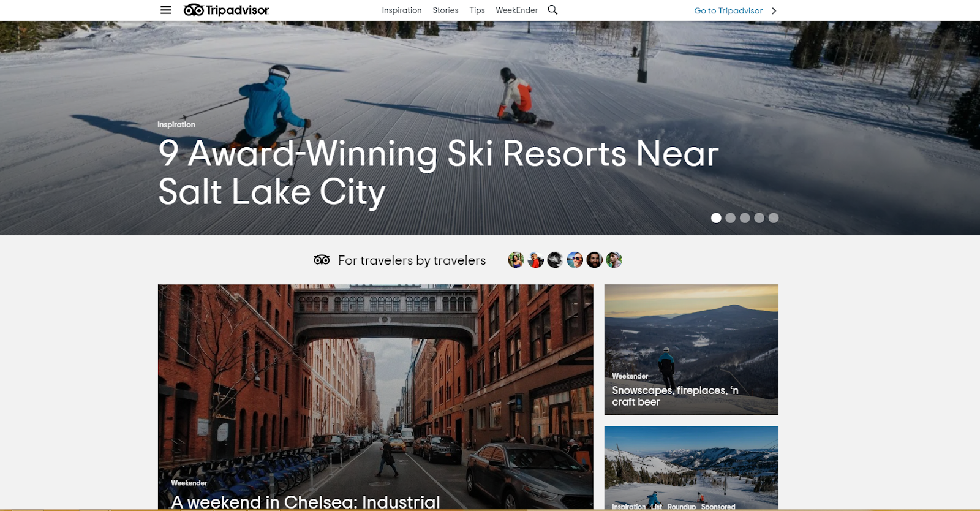Open the 9 Award-Winning Ski Resorts headline
The height and width of the screenshot is (511, 980).
[438, 172]
